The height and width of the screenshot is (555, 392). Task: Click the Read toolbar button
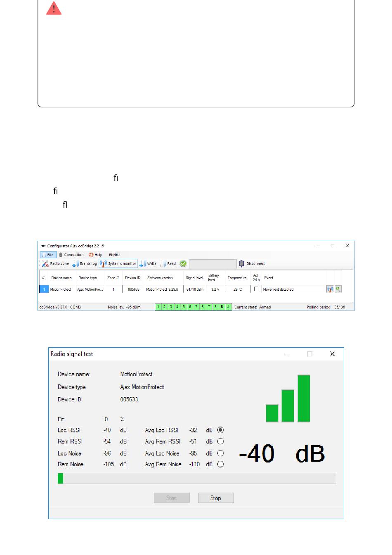click(168, 263)
